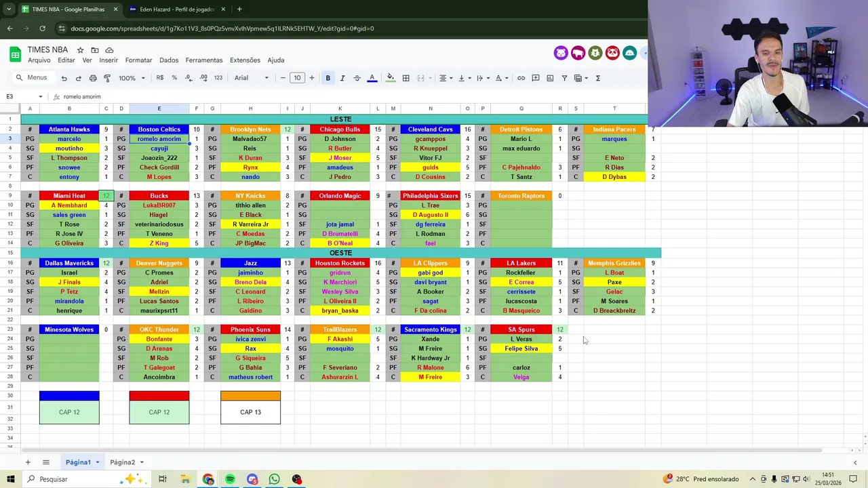868x488 pixels.
Task: Open the fill color picker
Action: 390,78
